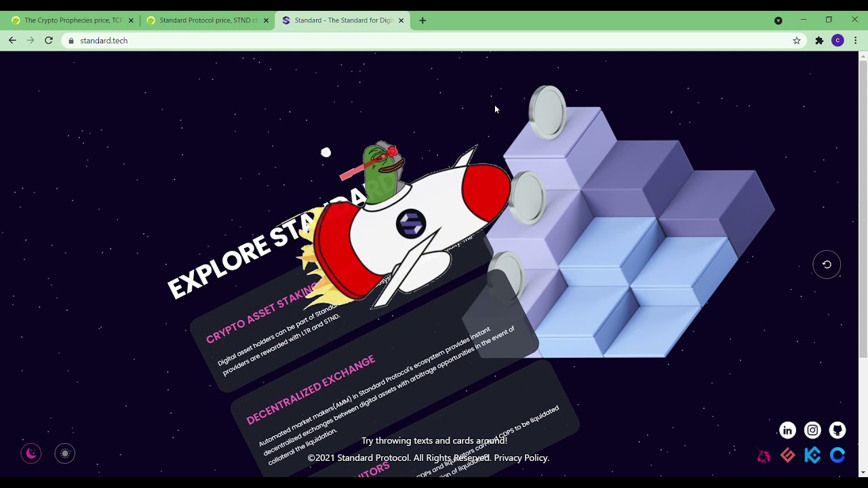Click 'Try throwing texts and cards around!' text
The image size is (868, 488).
(434, 441)
